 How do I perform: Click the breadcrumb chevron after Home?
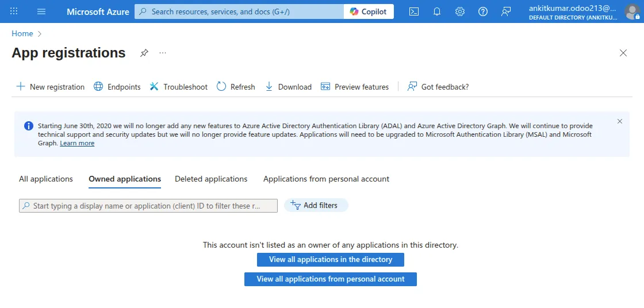click(40, 34)
